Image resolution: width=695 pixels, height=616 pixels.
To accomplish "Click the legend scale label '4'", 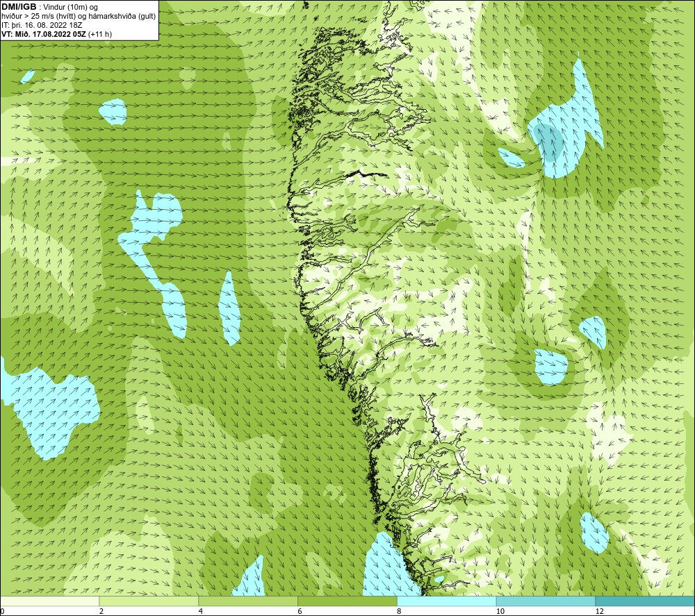I will (x=201, y=611).
